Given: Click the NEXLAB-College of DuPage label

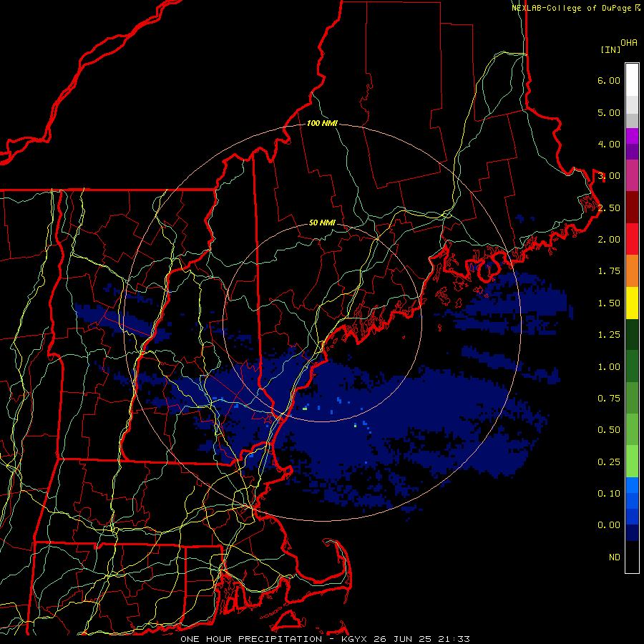Looking at the screenshot, I should click(x=571, y=8).
